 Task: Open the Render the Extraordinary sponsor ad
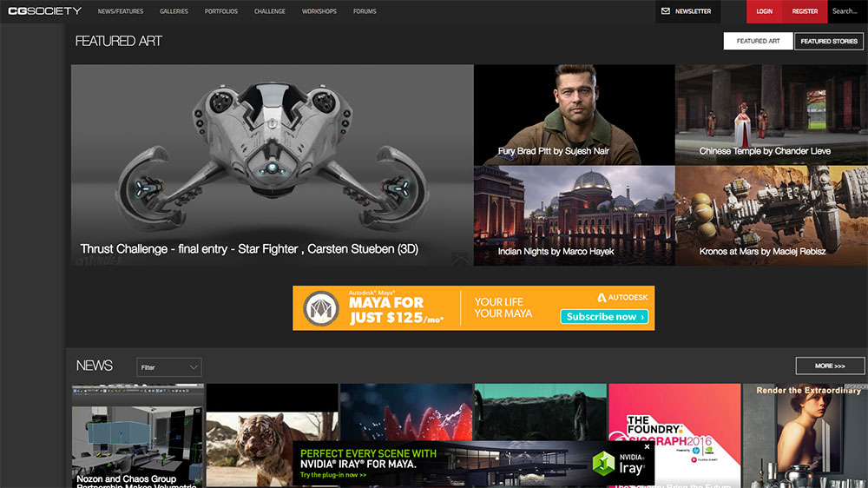point(806,436)
